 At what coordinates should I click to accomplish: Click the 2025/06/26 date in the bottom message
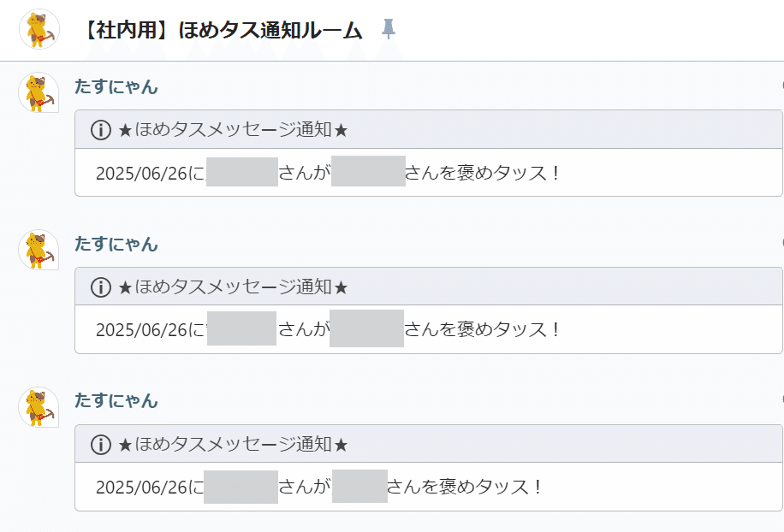pos(141,488)
